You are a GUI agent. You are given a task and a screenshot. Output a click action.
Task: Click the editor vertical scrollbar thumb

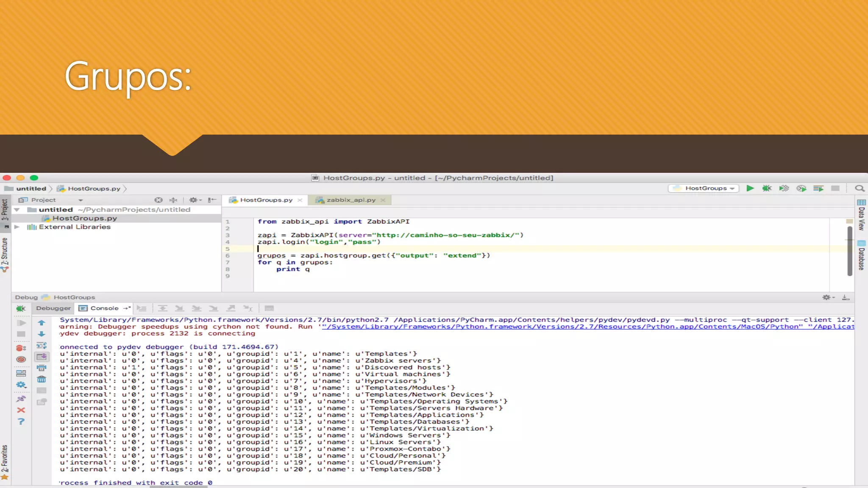[x=849, y=251]
